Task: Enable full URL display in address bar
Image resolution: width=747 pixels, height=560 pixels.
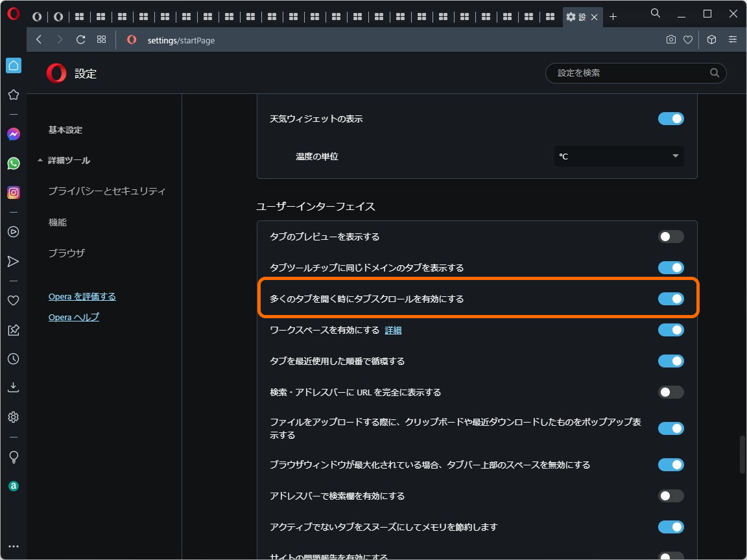Action: click(x=671, y=392)
